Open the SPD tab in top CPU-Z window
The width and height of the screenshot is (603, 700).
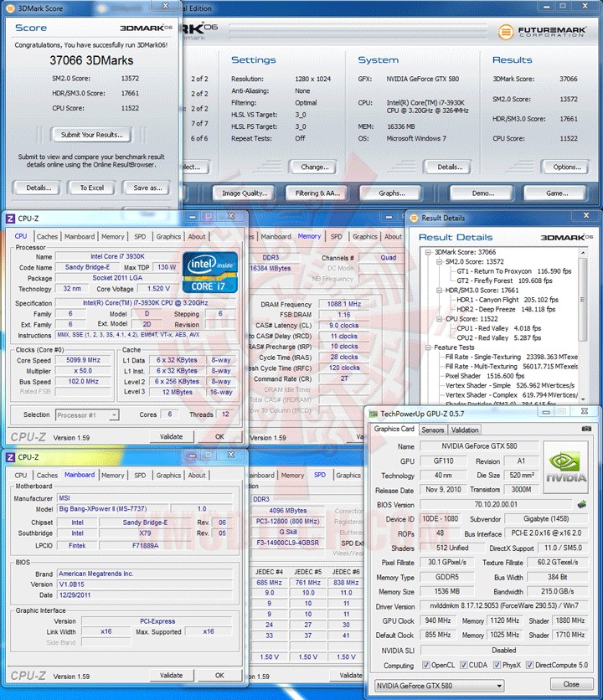point(140,237)
